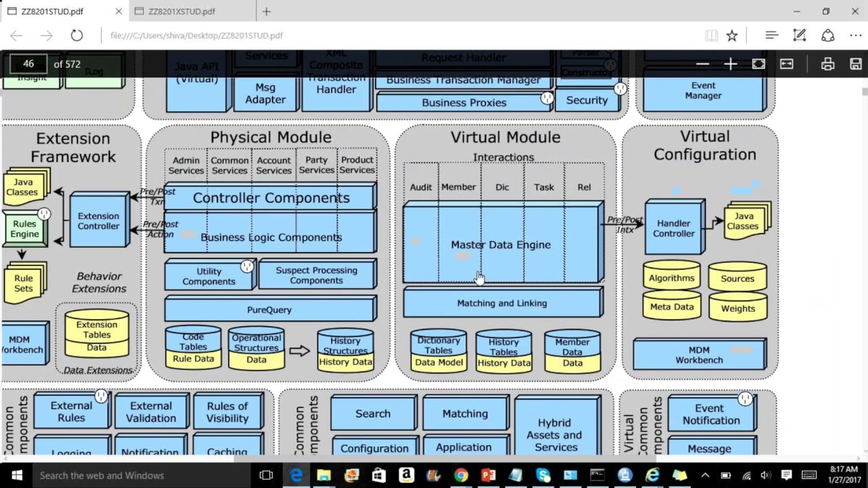Zoom out of the PDF document

[x=703, y=64]
